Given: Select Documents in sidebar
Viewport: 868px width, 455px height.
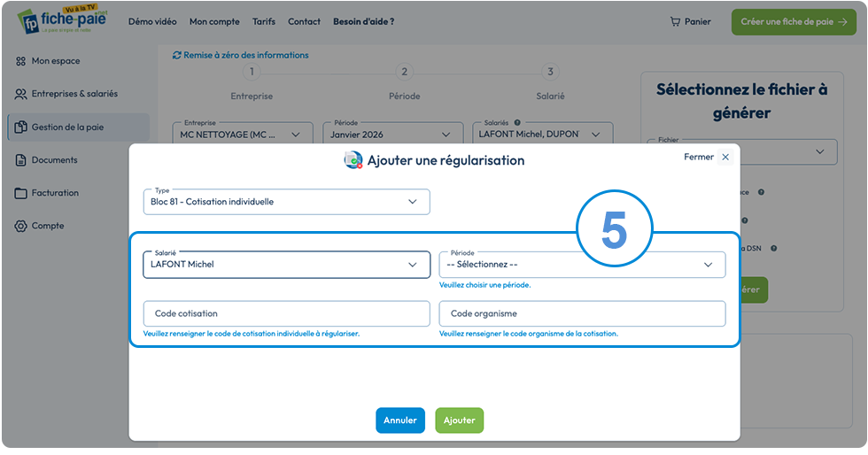Looking at the screenshot, I should 55,160.
